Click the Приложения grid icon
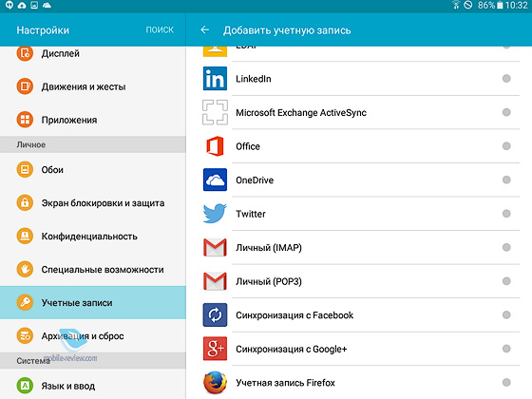The height and width of the screenshot is (399, 532). pos(25,120)
